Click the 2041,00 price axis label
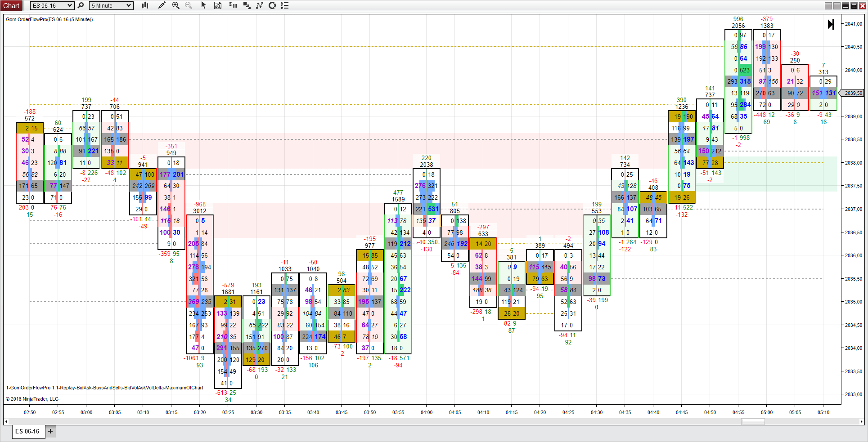Screen dimensions: 868x442 [x=854, y=24]
